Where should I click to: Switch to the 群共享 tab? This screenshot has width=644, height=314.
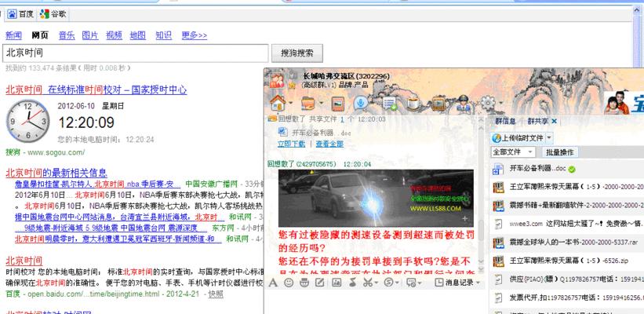coord(537,121)
